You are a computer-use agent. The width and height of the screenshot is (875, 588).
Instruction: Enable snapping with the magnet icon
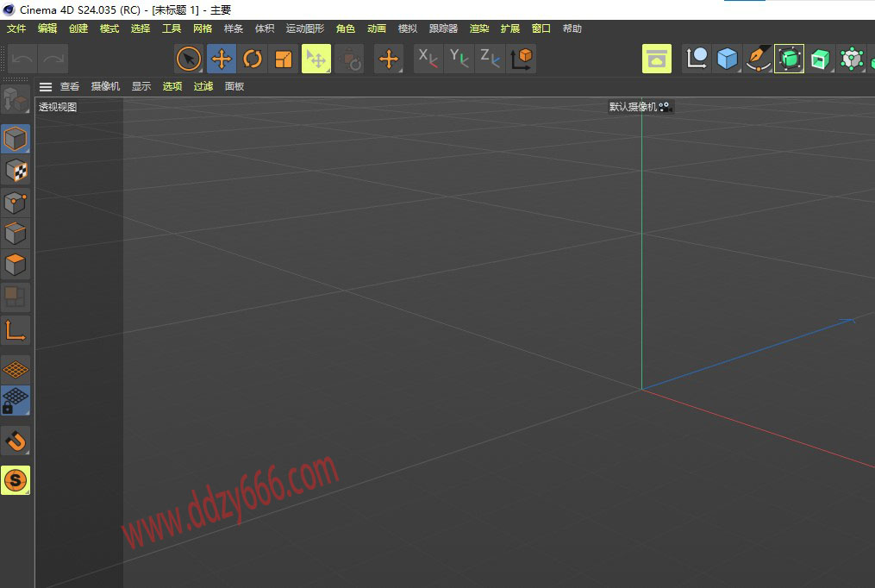(16, 441)
